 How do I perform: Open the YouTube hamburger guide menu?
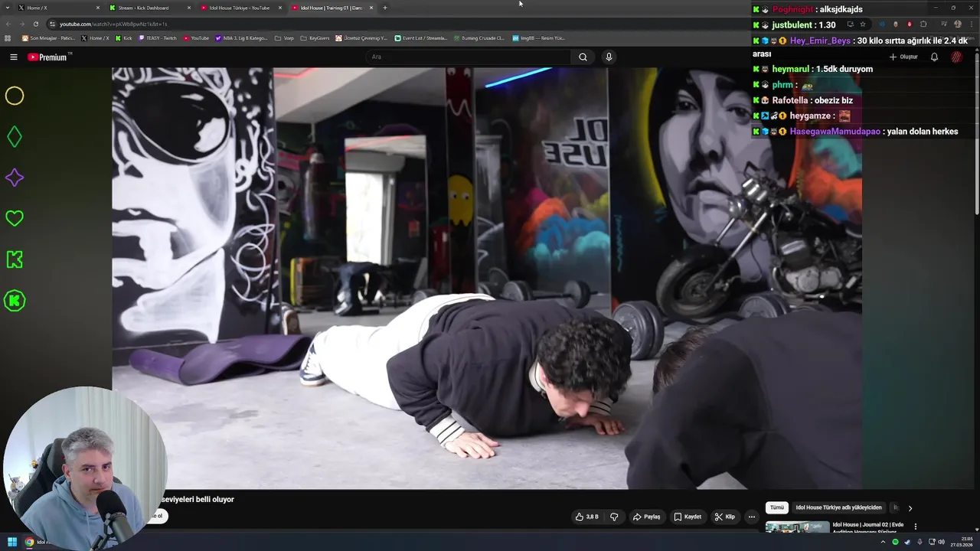pos(13,57)
